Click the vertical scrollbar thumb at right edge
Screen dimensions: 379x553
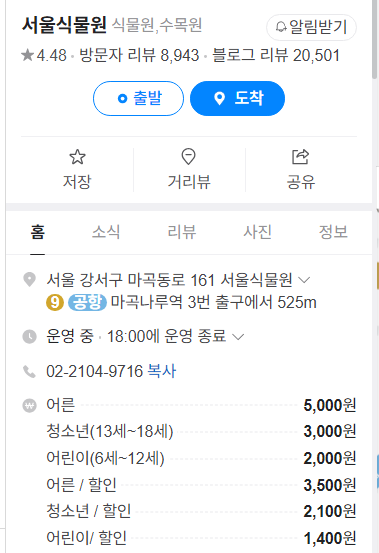click(375, 39)
